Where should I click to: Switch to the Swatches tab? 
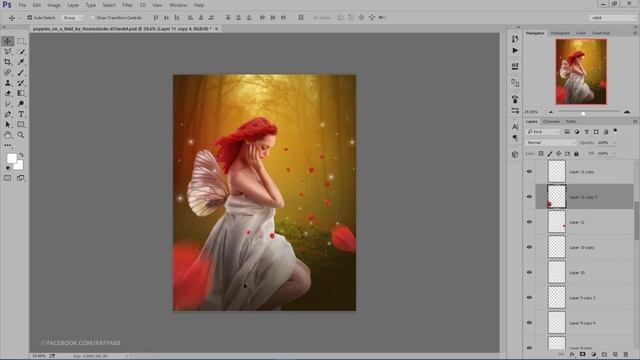click(601, 33)
